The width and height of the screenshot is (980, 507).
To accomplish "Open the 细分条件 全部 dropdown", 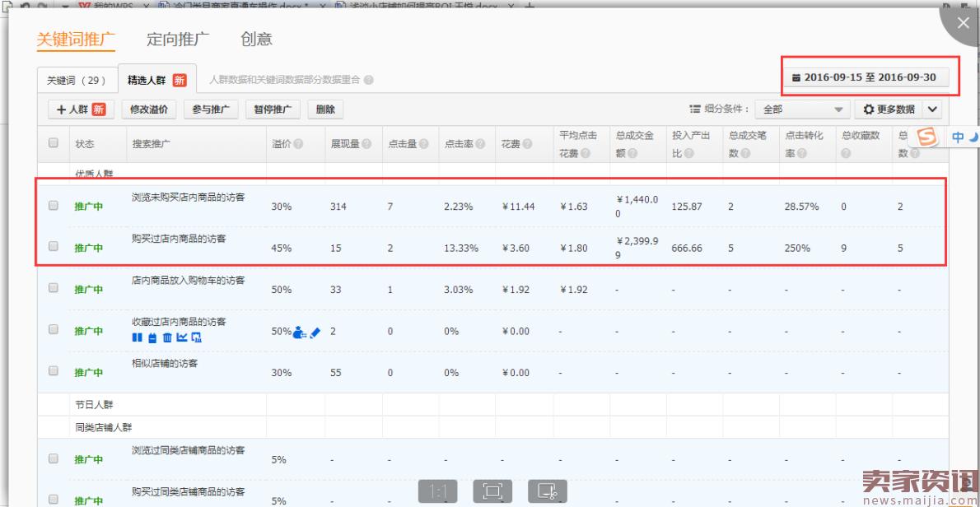I will pyautogui.click(x=803, y=109).
